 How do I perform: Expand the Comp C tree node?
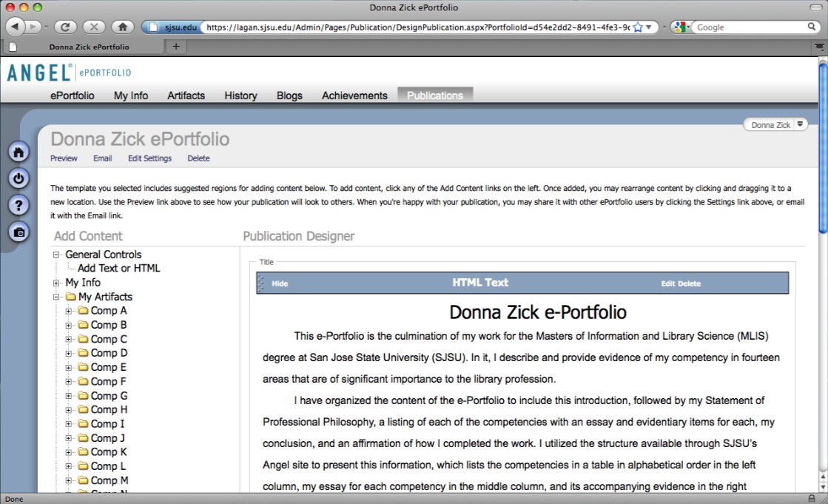tap(69, 339)
